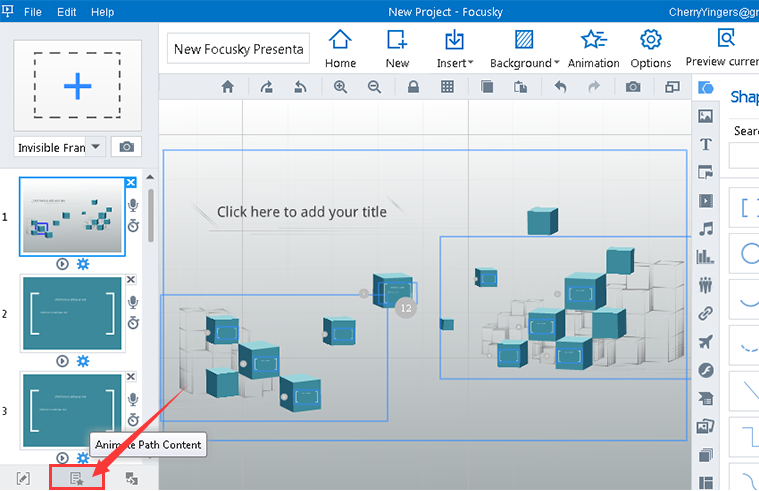Select frame 1 thumbnail

(x=72, y=216)
